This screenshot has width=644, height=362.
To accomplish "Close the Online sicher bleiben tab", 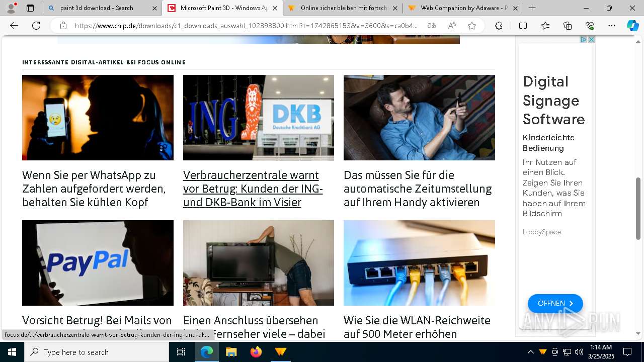I will [395, 8].
